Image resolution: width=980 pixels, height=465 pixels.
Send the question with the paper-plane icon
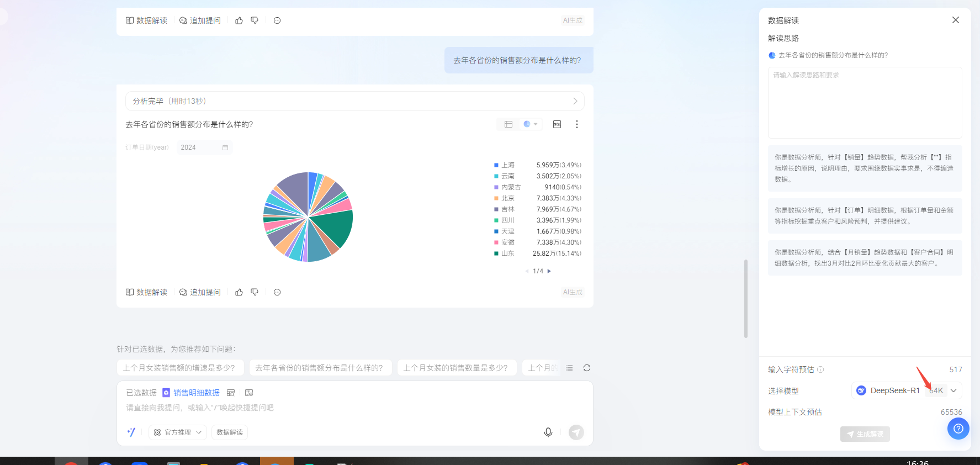[x=576, y=432]
